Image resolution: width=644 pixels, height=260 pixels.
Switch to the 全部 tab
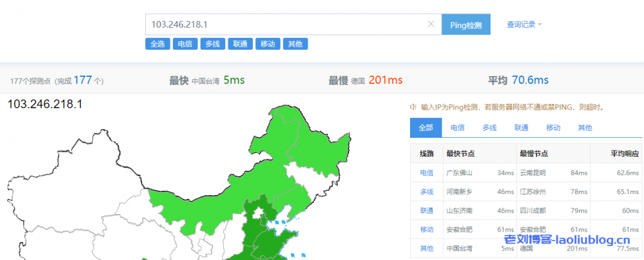coord(426,128)
